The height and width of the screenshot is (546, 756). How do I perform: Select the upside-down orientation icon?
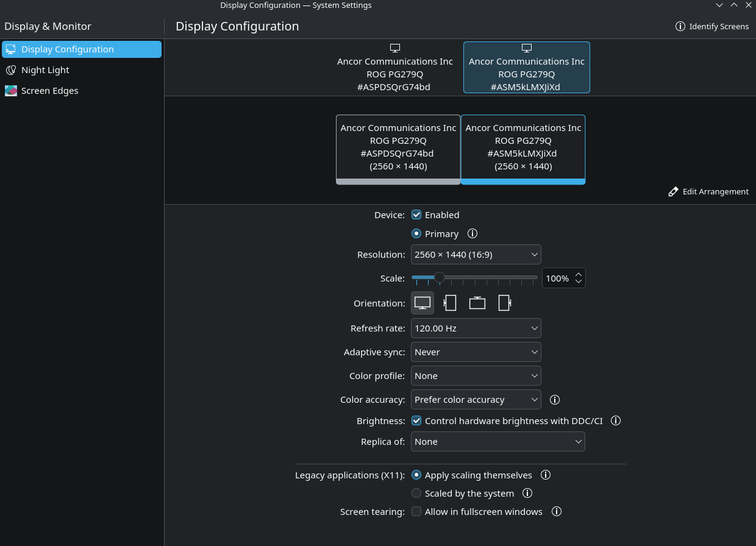[477, 303]
